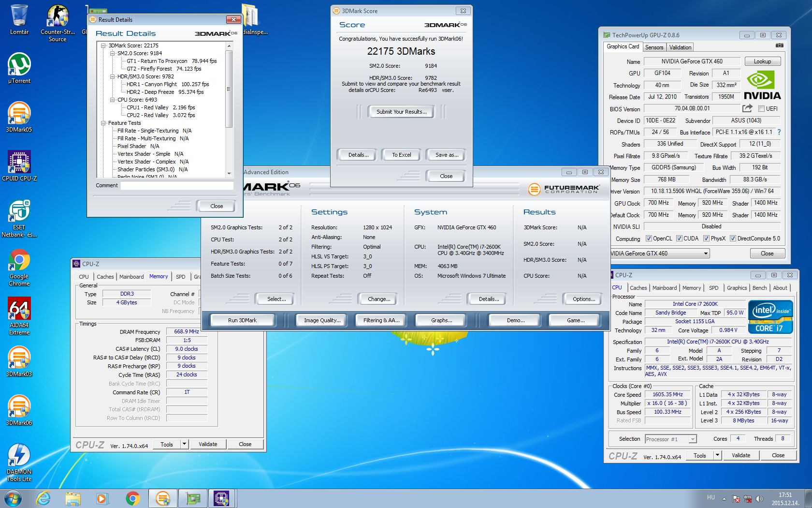The width and height of the screenshot is (812, 508).
Task: Collapse the 3DMark Score tree node
Action: click(103, 45)
